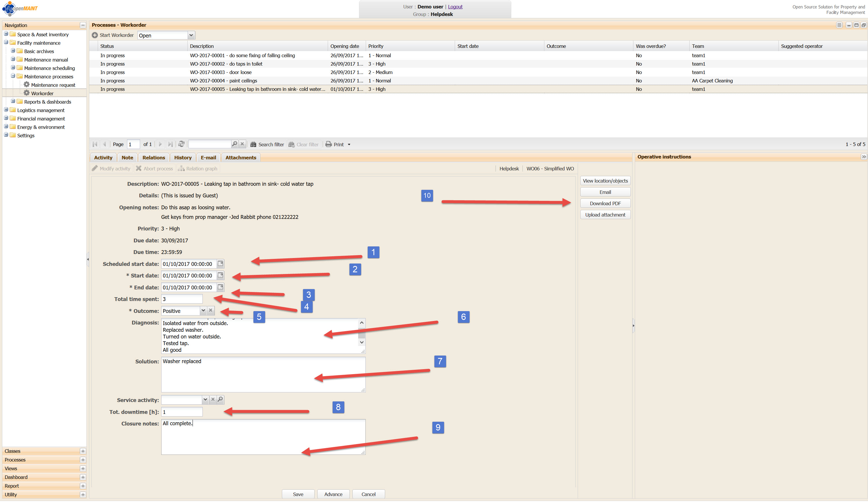Click the Start Workorder plus icon
This screenshot has width=868, height=503.
coord(95,35)
